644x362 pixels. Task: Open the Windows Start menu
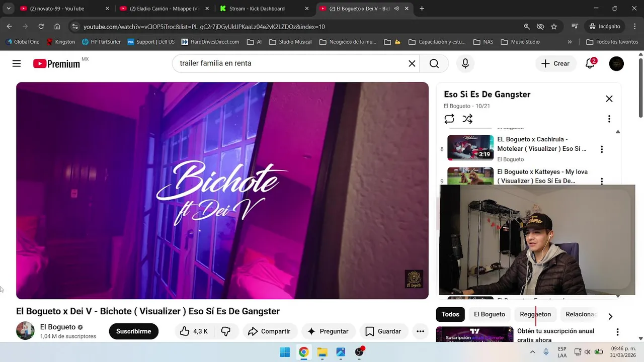285,352
